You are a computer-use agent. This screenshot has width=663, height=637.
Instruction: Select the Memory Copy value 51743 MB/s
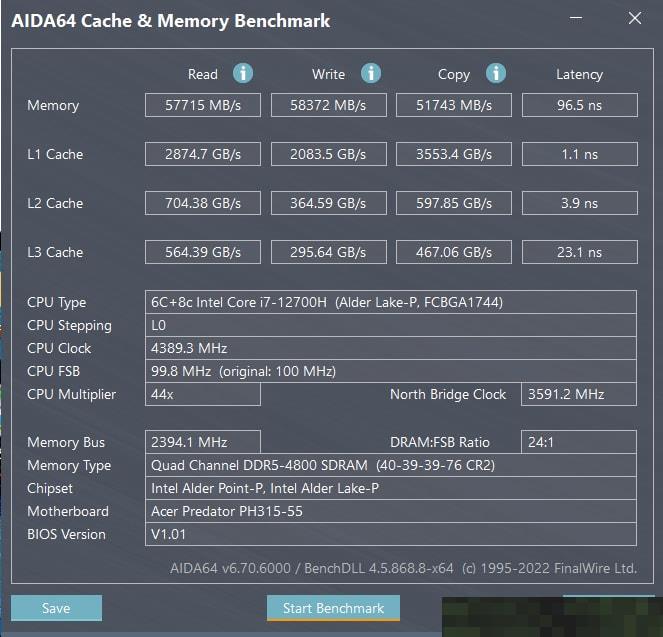[x=454, y=105]
